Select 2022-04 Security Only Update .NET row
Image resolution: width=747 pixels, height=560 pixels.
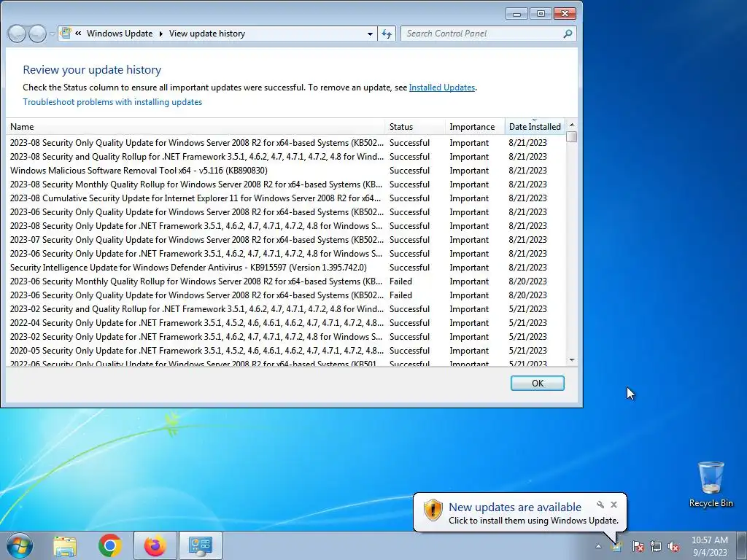(x=286, y=323)
